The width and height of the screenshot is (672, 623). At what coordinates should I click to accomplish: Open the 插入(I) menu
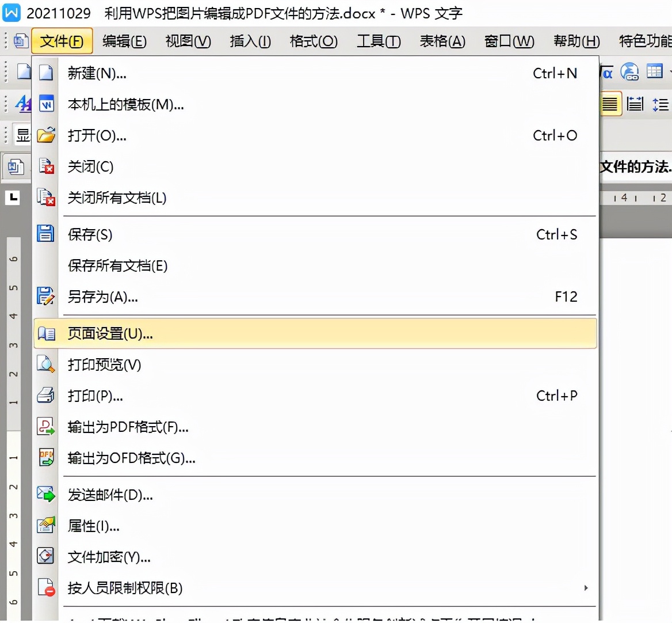click(x=250, y=41)
